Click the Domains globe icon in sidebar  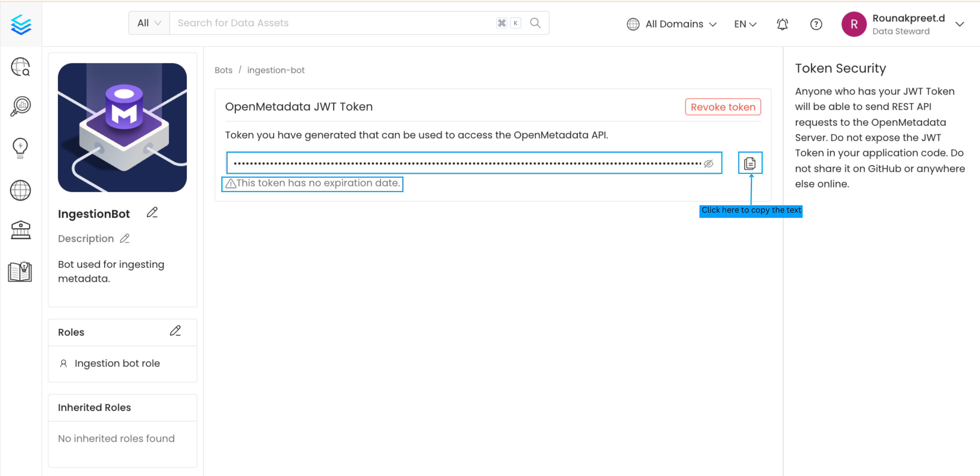click(21, 190)
